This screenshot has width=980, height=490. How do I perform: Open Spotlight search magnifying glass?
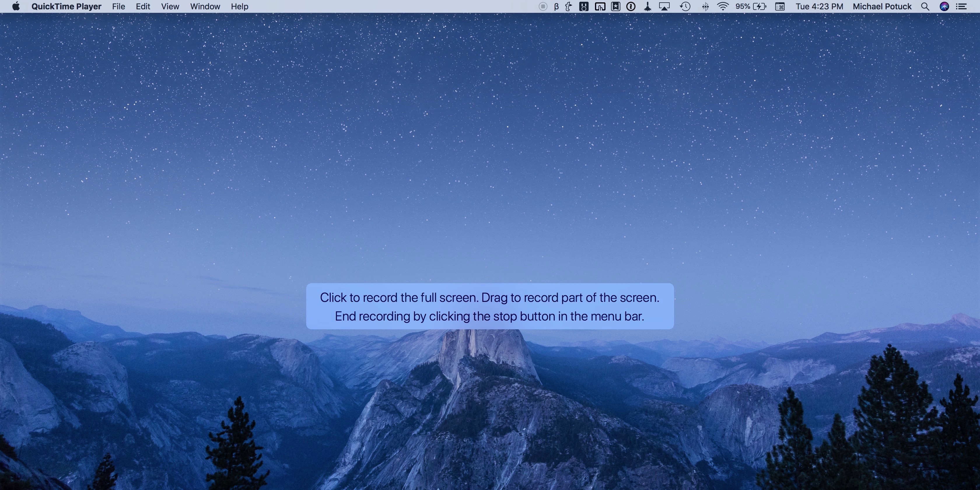click(925, 6)
